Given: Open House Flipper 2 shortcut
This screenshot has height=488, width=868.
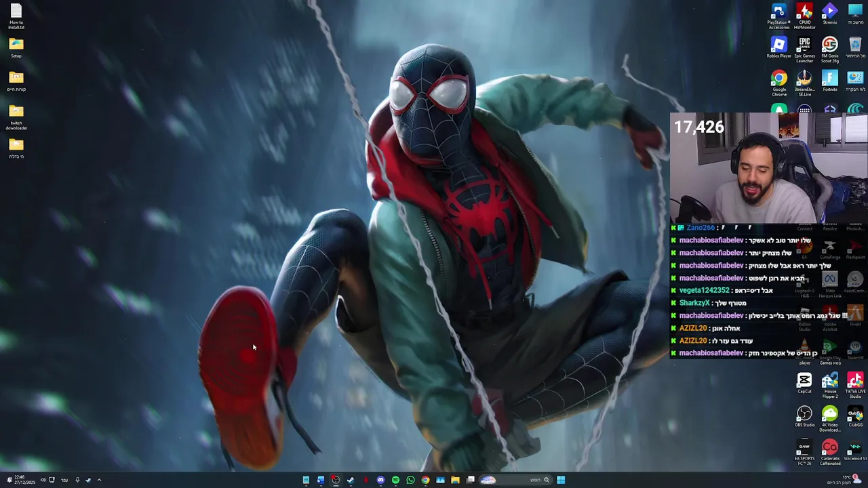Looking at the screenshot, I should pyautogui.click(x=830, y=386).
